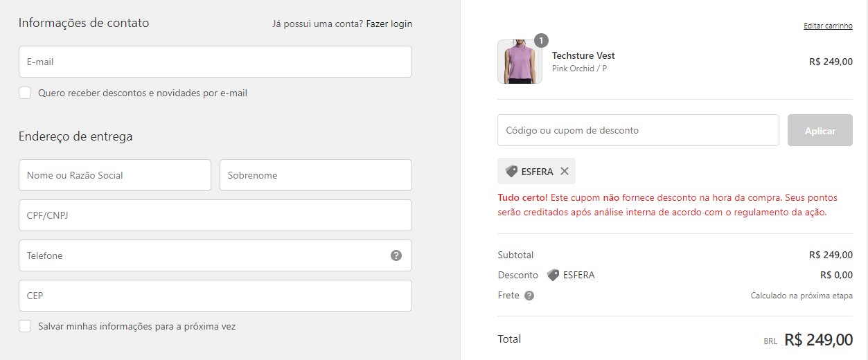Click the quantity badge on the product image
The image size is (868, 360).
click(542, 40)
